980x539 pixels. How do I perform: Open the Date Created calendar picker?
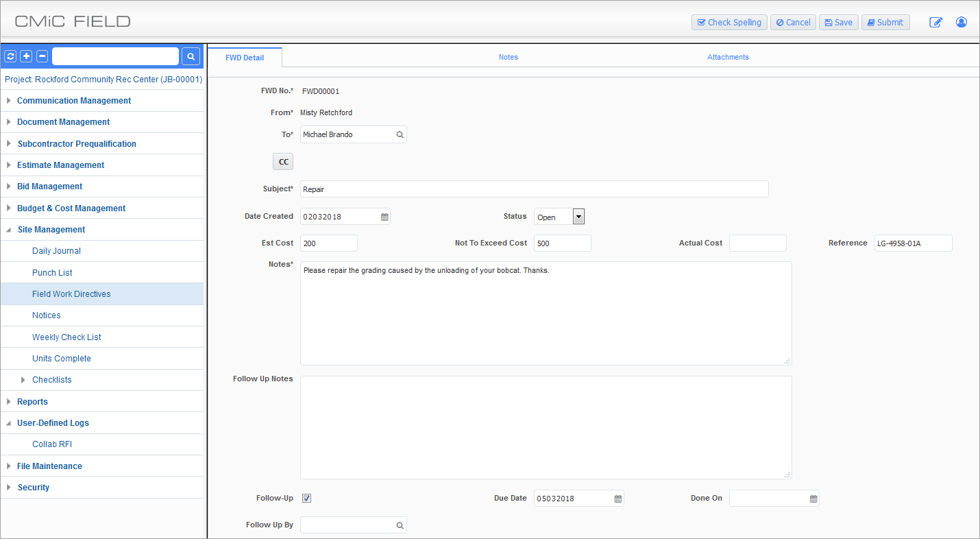[x=384, y=217]
